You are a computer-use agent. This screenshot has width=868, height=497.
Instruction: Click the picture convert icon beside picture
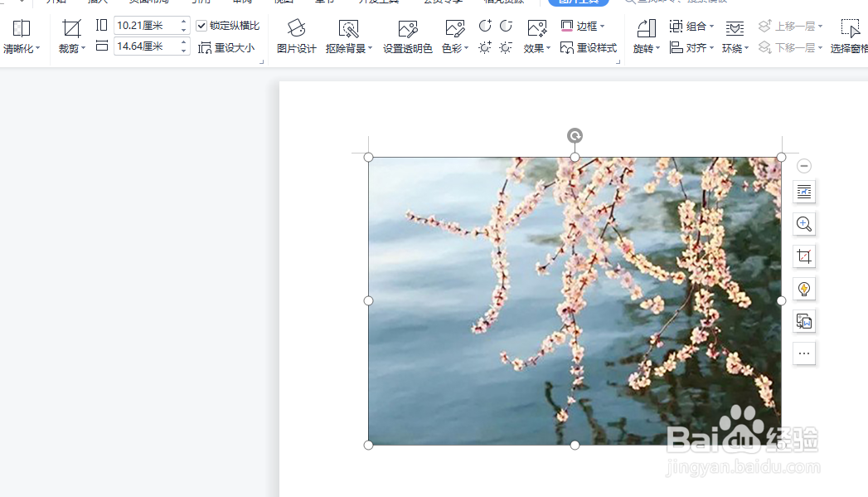(x=804, y=321)
